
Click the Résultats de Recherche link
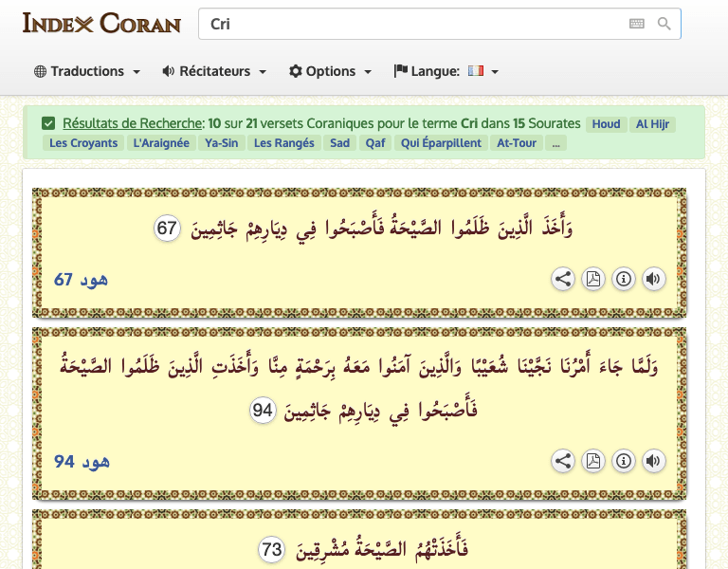[x=133, y=123]
